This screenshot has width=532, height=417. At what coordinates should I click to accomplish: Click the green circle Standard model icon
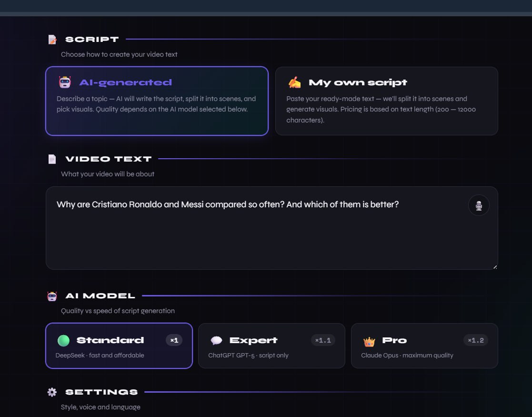(63, 340)
